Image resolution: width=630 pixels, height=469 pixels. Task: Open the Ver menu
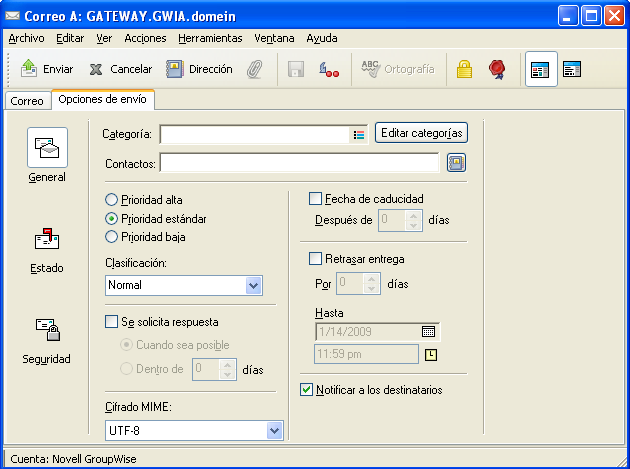pyautogui.click(x=104, y=38)
